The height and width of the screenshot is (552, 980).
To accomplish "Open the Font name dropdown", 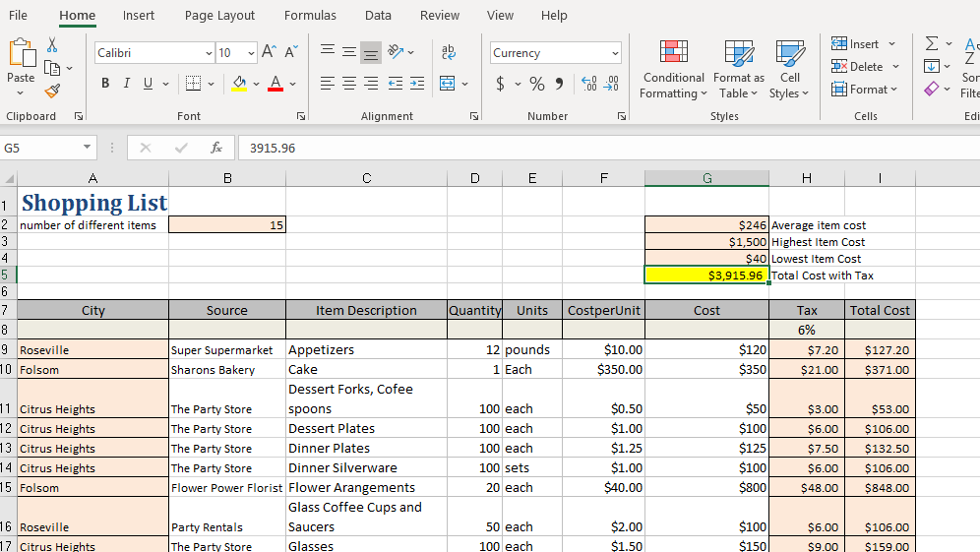I will coord(209,53).
